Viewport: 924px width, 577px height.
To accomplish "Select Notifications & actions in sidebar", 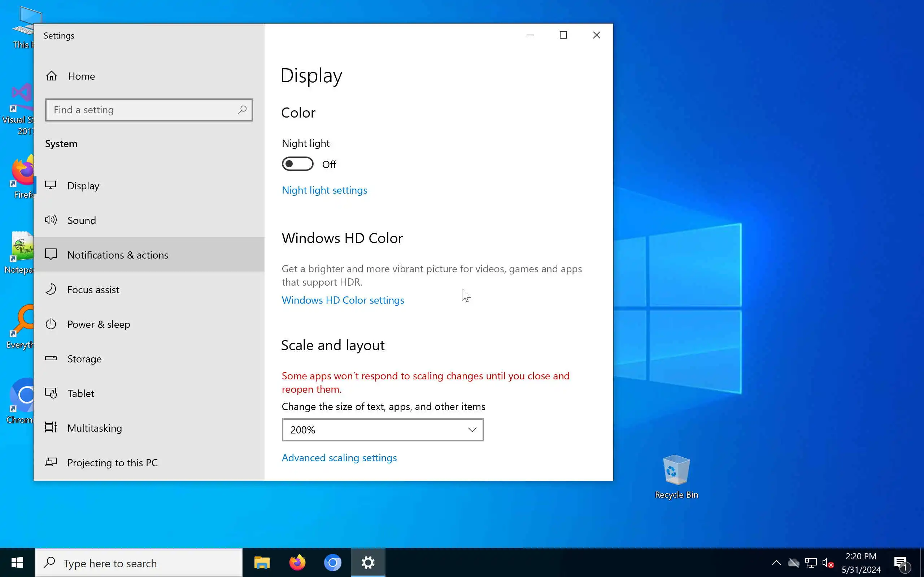I will click(x=118, y=255).
